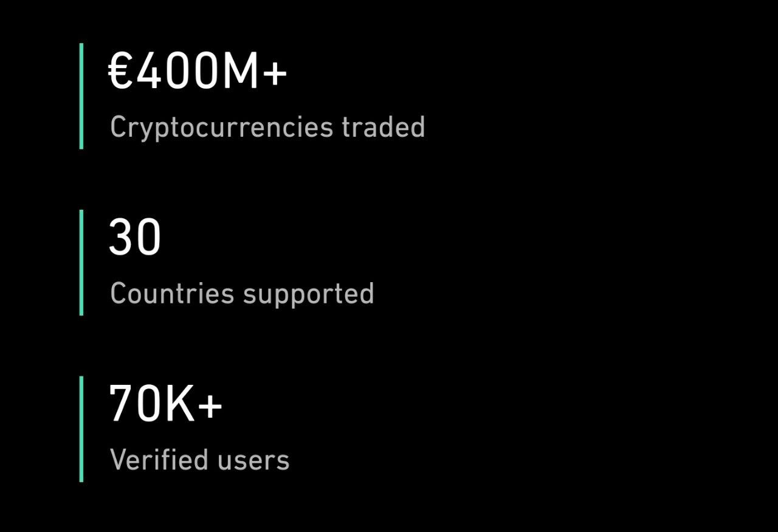
Task: Click green accent bar beside 30
Action: (x=81, y=263)
